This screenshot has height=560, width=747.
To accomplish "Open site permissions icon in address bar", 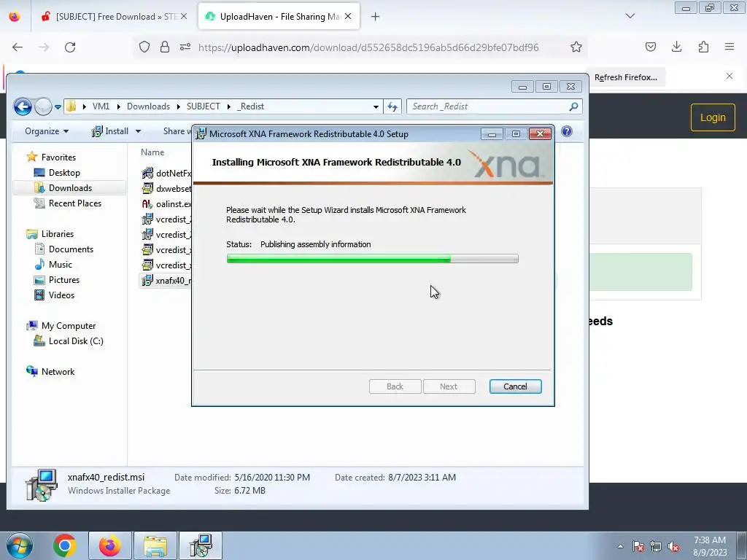I will tap(185, 47).
